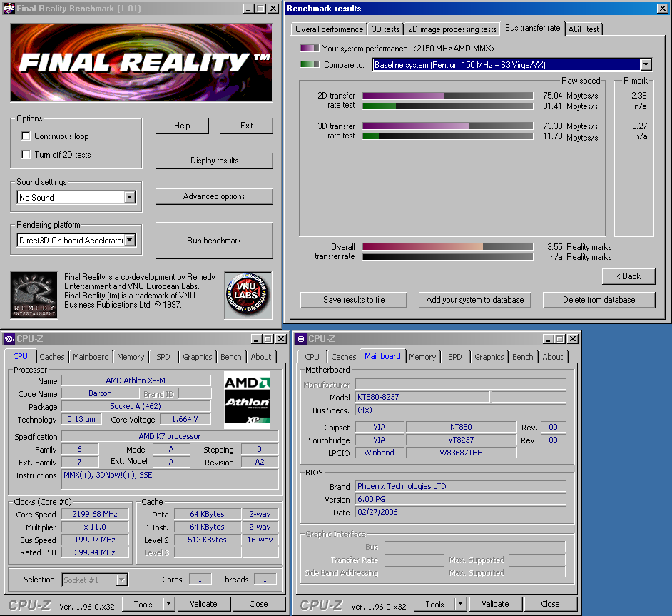Open Caches tab in left CPU-Z window

point(52,357)
